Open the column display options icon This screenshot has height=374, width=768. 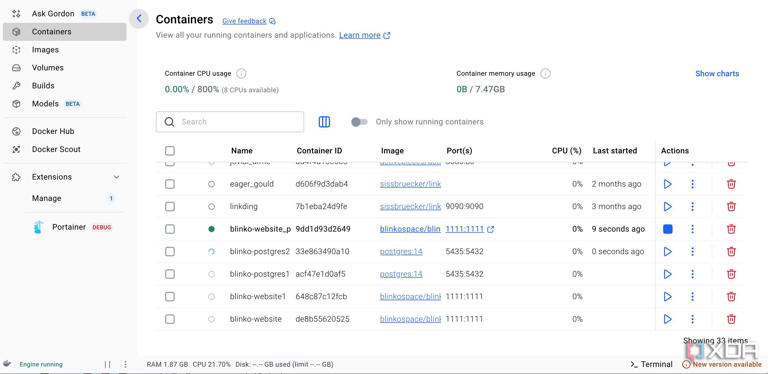click(x=324, y=122)
